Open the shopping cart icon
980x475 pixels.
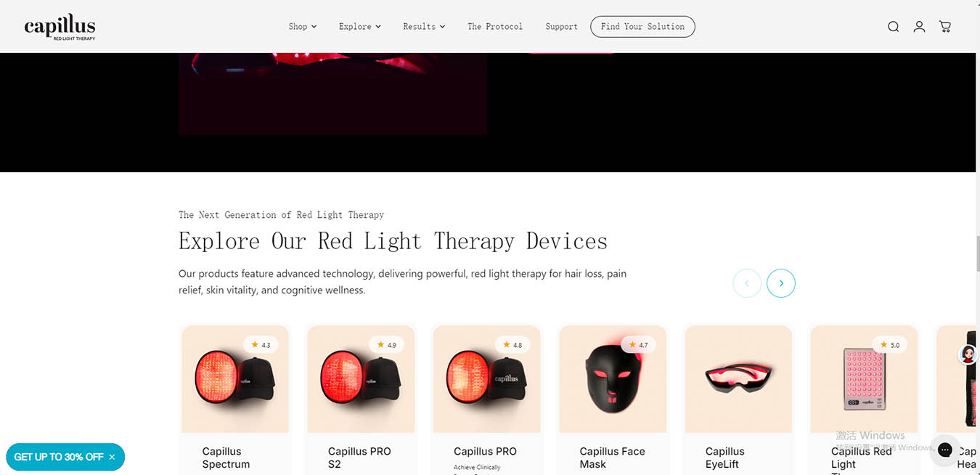tap(945, 27)
